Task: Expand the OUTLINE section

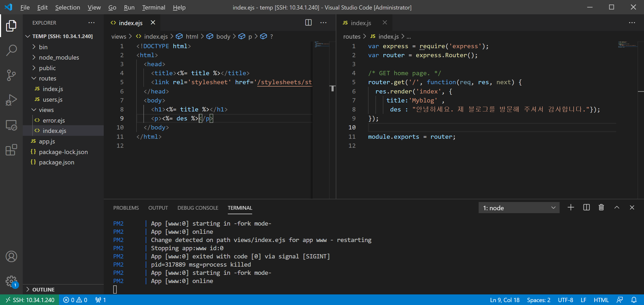Action: pyautogui.click(x=43, y=290)
